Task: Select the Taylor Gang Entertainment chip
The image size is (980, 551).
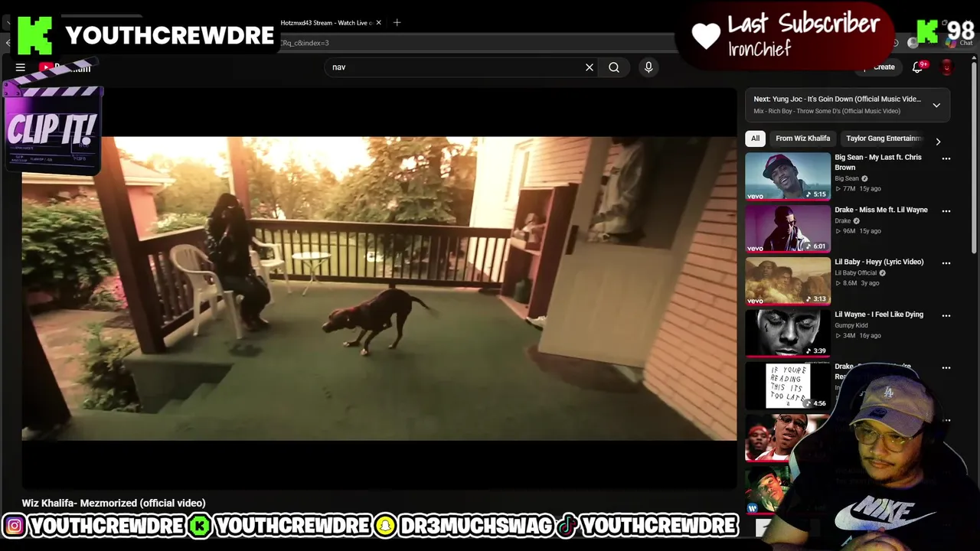Action: (x=884, y=139)
